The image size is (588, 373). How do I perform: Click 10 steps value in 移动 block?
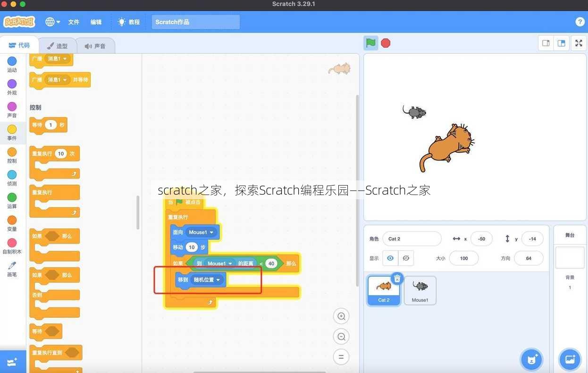191,247
